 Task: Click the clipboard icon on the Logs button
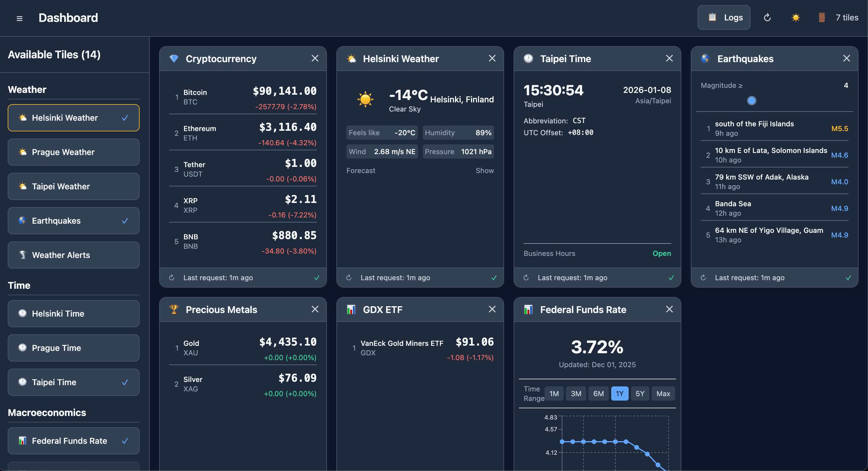(x=712, y=17)
